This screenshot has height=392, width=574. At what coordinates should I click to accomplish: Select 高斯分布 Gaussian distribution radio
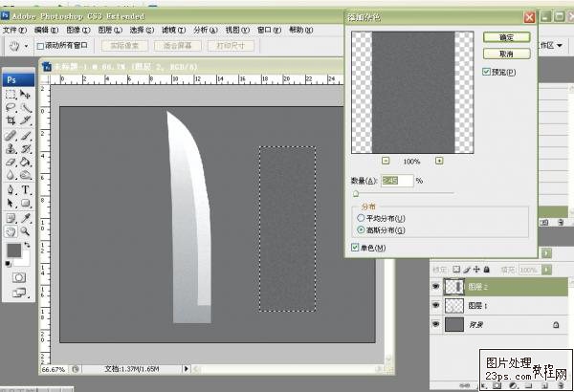[361, 229]
